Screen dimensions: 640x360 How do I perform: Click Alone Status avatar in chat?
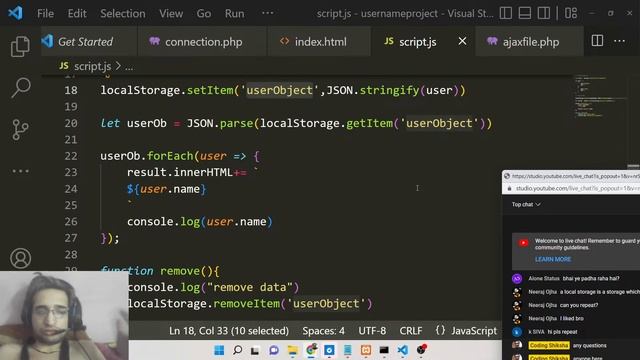(x=517, y=279)
